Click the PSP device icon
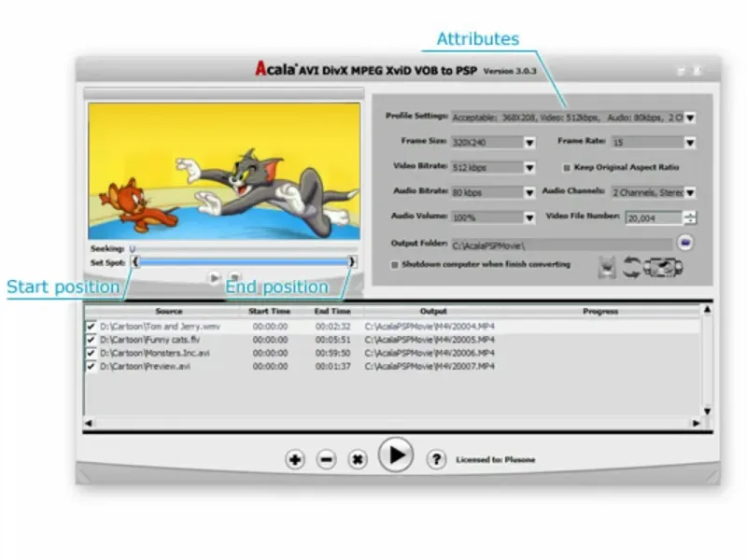Screen dimensions: 747x560 663,267
